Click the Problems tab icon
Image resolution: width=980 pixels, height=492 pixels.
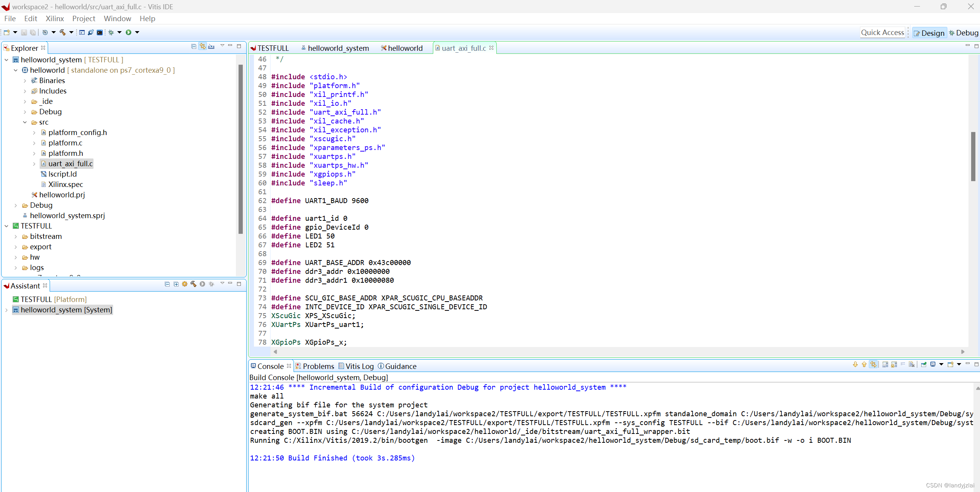[299, 367]
